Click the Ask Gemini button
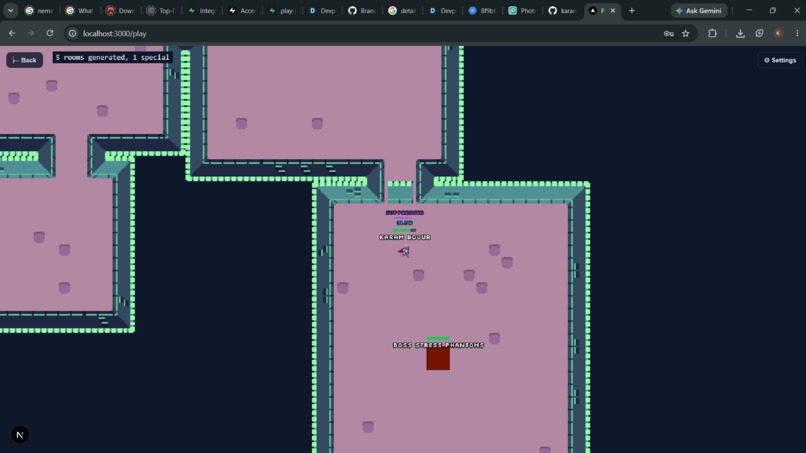 pos(699,10)
